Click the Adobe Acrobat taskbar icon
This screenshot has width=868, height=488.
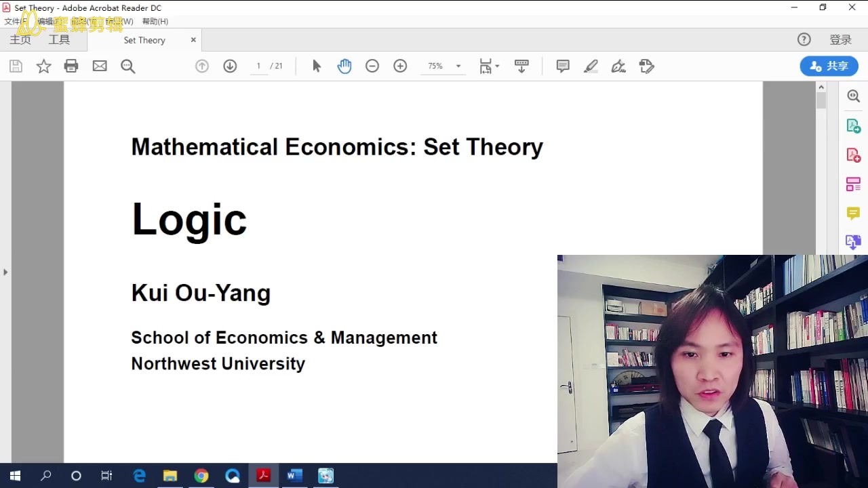[263, 476]
